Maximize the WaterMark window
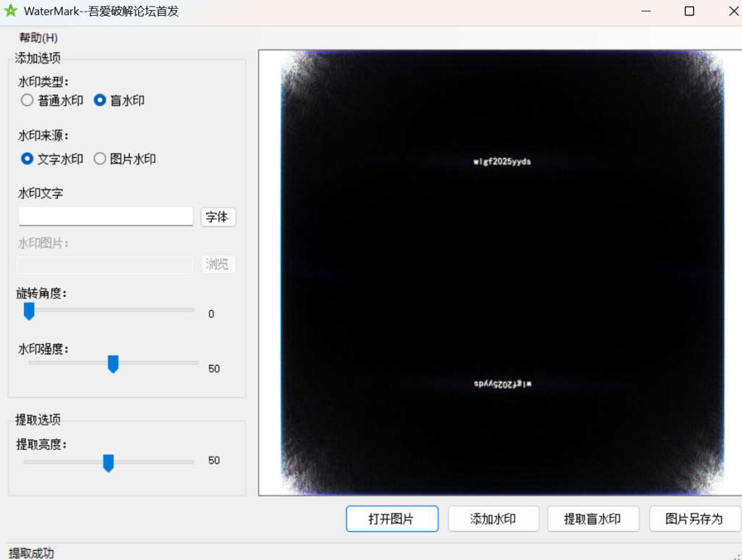Screen dimensions: 742x560 point(690,11)
